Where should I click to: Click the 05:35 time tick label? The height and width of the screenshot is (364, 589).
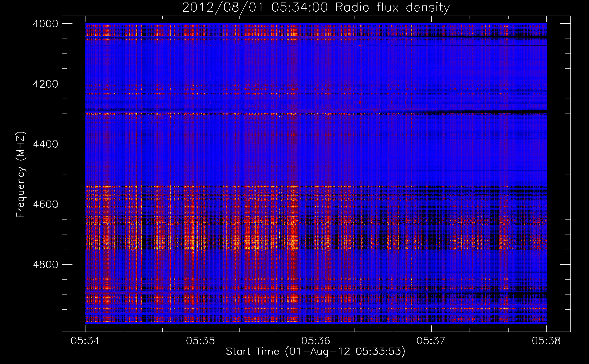201,341
